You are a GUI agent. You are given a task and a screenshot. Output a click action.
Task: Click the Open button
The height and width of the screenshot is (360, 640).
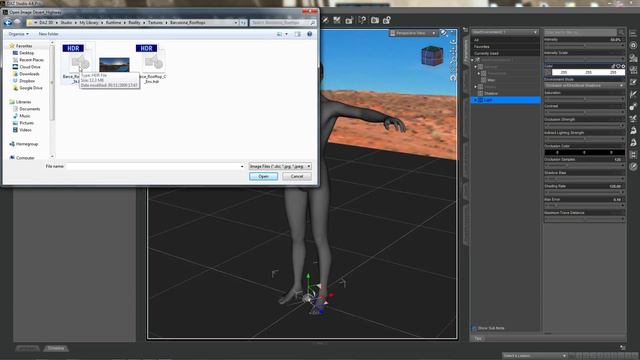(263, 176)
